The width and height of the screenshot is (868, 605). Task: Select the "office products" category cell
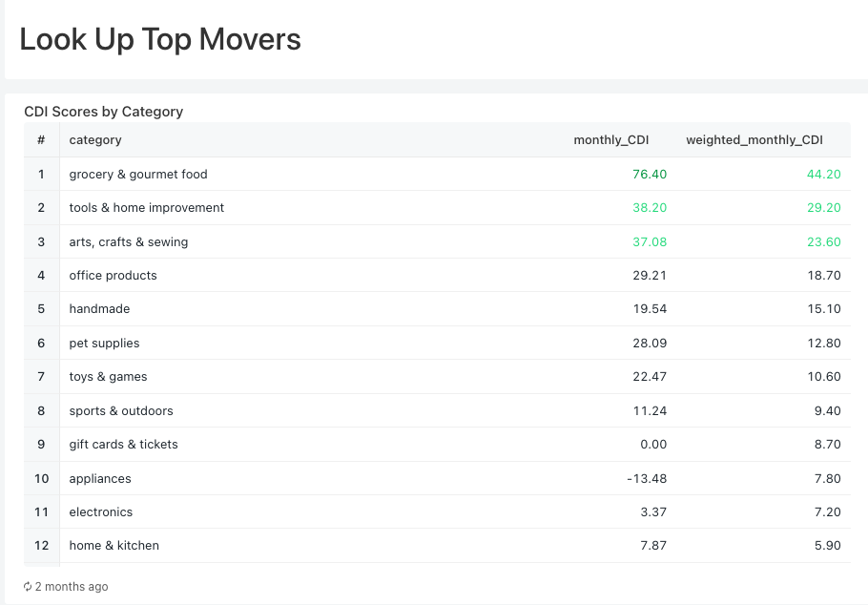pos(113,276)
